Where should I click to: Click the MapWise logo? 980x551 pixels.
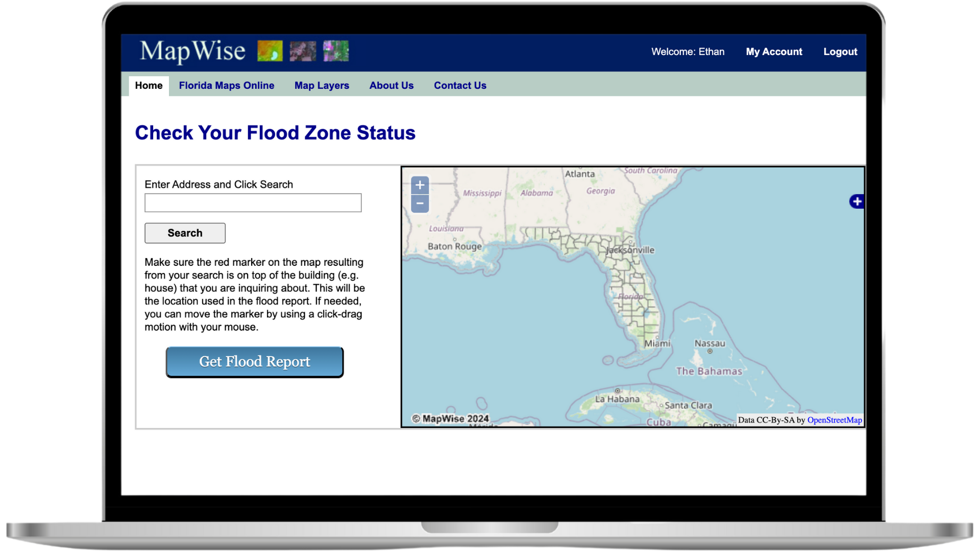[x=192, y=51]
